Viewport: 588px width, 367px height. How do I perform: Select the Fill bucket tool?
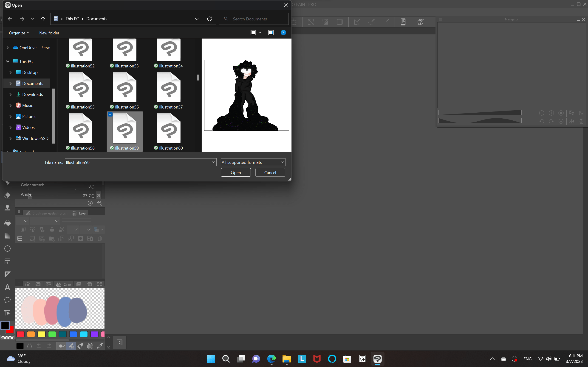click(x=7, y=223)
